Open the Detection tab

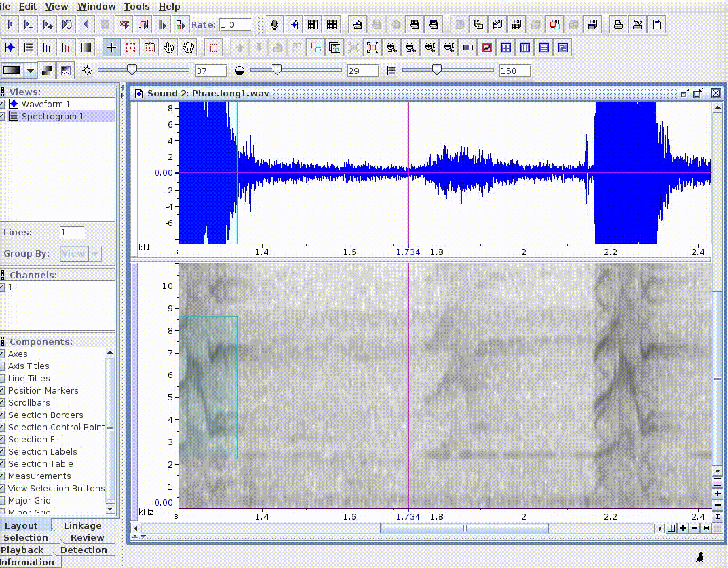(84, 550)
